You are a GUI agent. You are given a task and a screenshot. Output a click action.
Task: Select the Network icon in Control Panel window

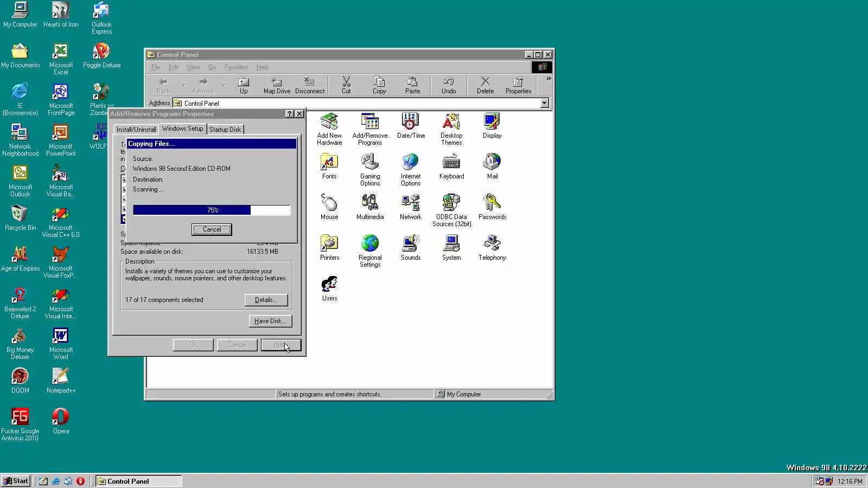click(411, 207)
